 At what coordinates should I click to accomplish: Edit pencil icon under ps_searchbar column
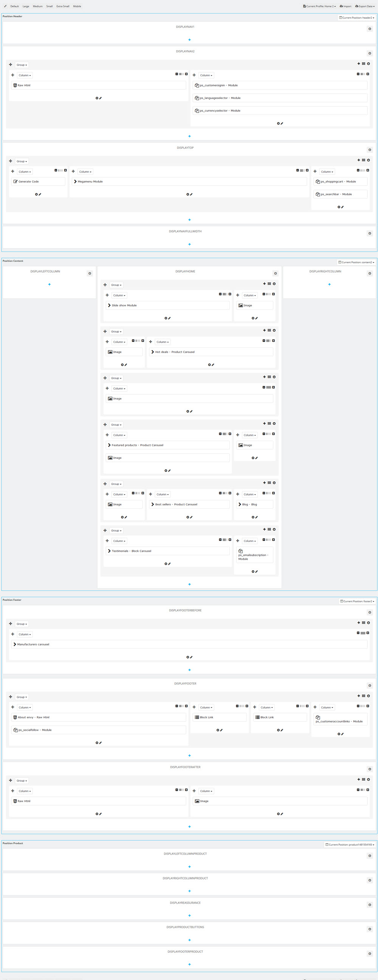point(342,207)
